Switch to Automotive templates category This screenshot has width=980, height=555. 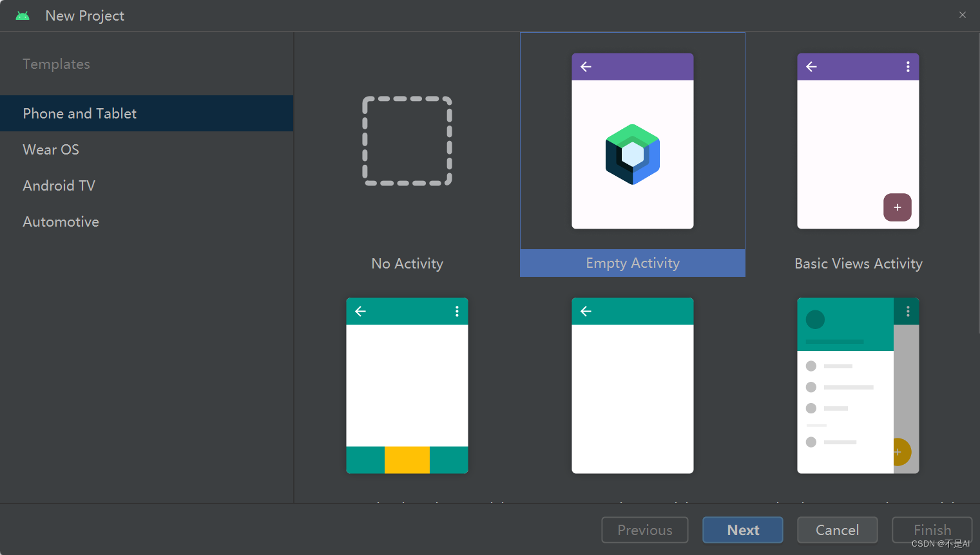(x=146, y=221)
